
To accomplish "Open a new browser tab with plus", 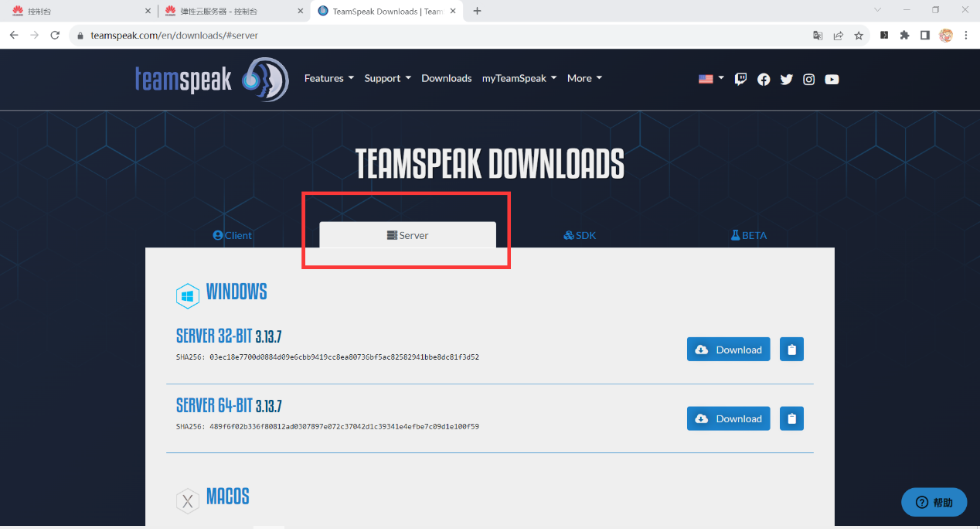I will 477,11.
